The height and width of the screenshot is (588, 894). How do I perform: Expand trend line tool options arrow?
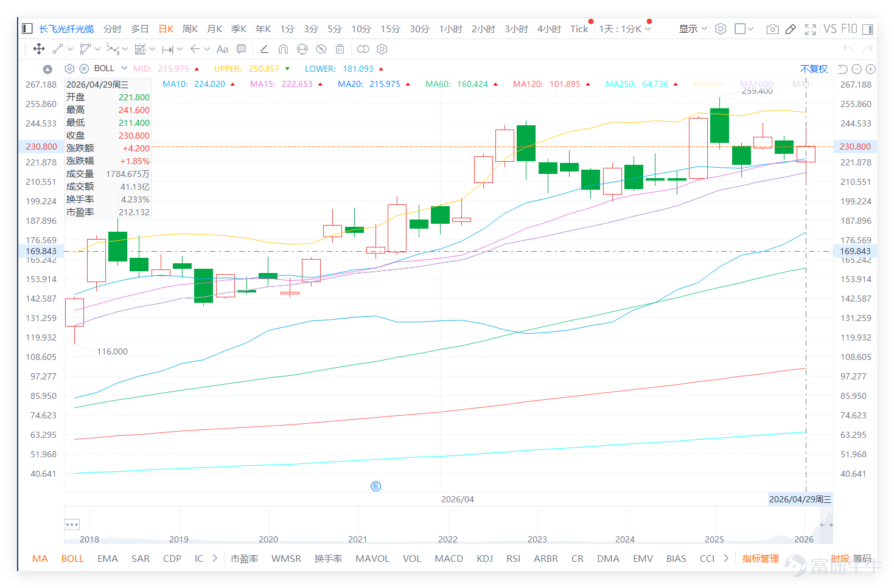[x=70, y=49]
